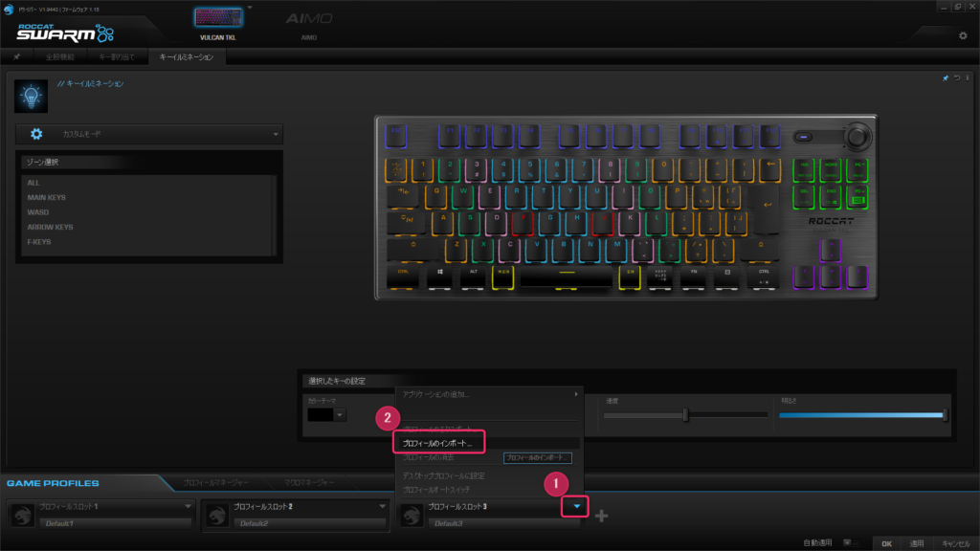Select the Windows key on the keyboard image

440,276
